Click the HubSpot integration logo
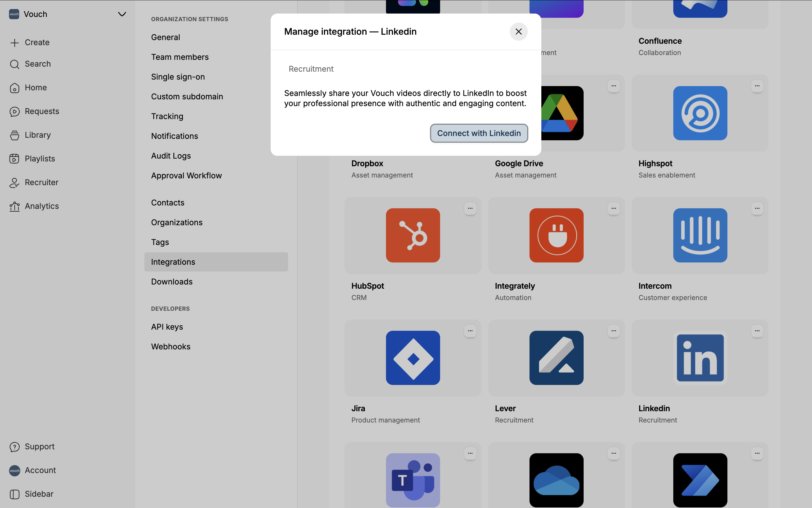Image resolution: width=812 pixels, height=508 pixels. point(413,236)
